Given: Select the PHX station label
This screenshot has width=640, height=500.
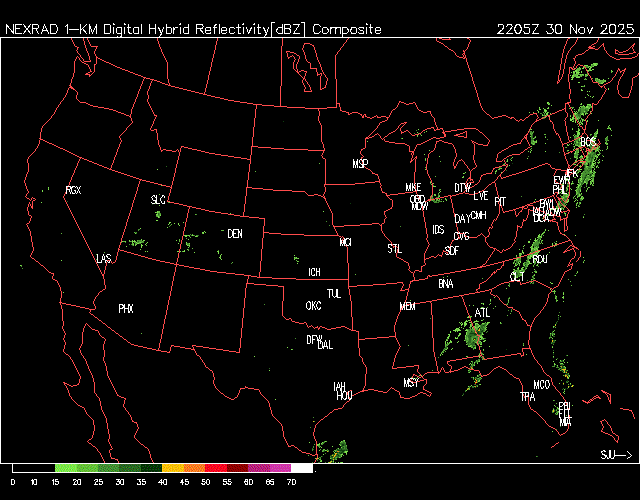Looking at the screenshot, I should [x=126, y=309].
